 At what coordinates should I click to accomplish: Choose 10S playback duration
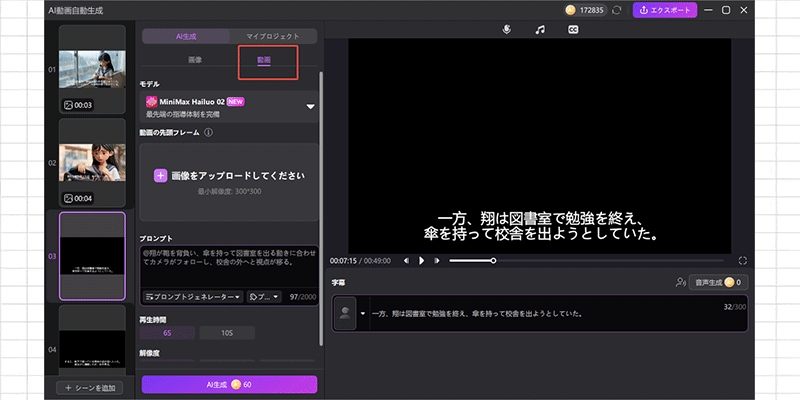(227, 333)
